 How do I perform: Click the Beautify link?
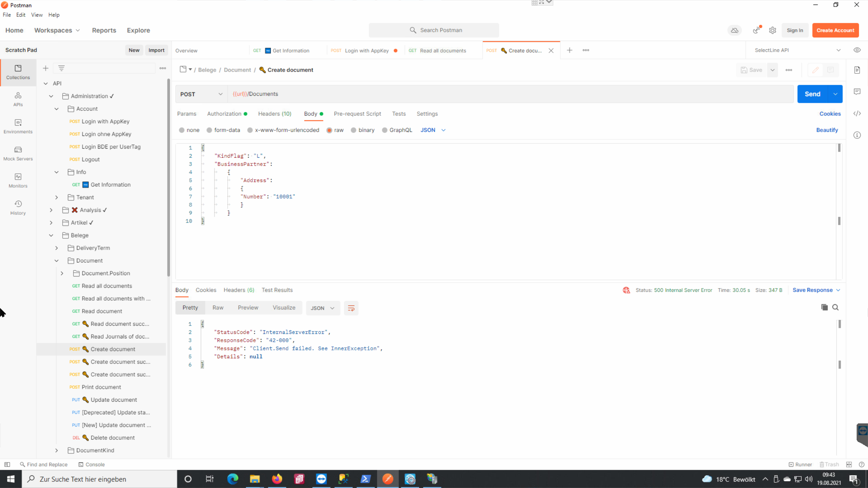[x=827, y=130]
